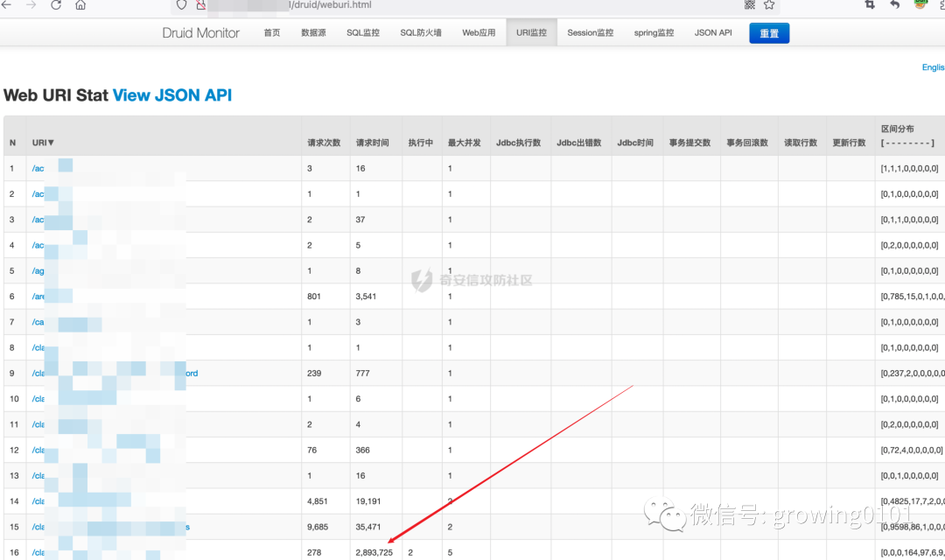Open the URI link in row 1

(38, 169)
